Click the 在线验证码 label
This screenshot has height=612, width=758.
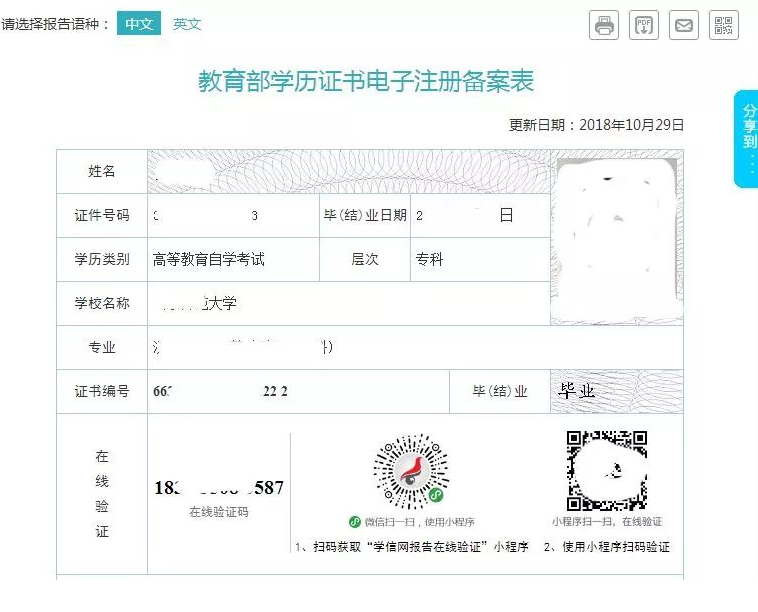219,512
